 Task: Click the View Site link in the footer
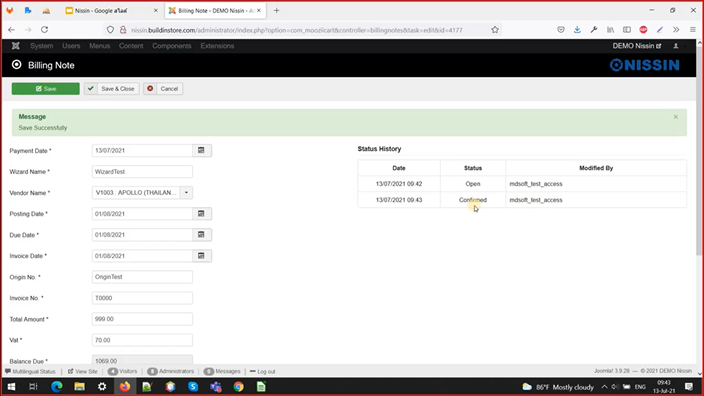pos(83,371)
